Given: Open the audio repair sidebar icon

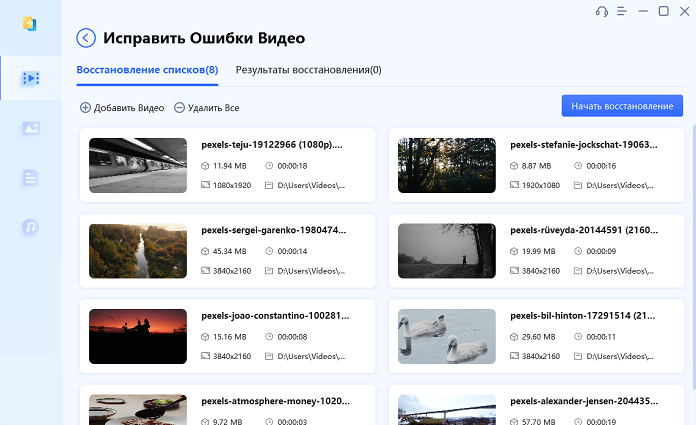Looking at the screenshot, I should point(31,227).
